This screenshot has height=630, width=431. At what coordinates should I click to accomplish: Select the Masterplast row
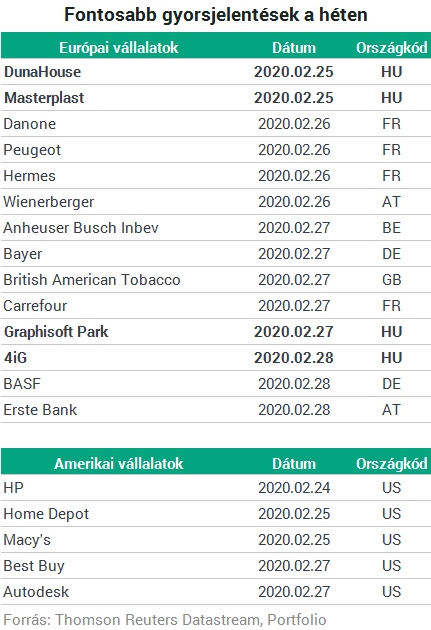click(216, 98)
